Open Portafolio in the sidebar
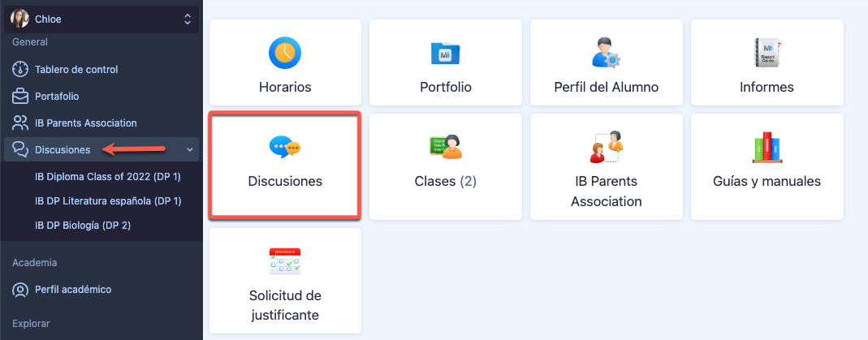The width and height of the screenshot is (868, 340). [57, 97]
